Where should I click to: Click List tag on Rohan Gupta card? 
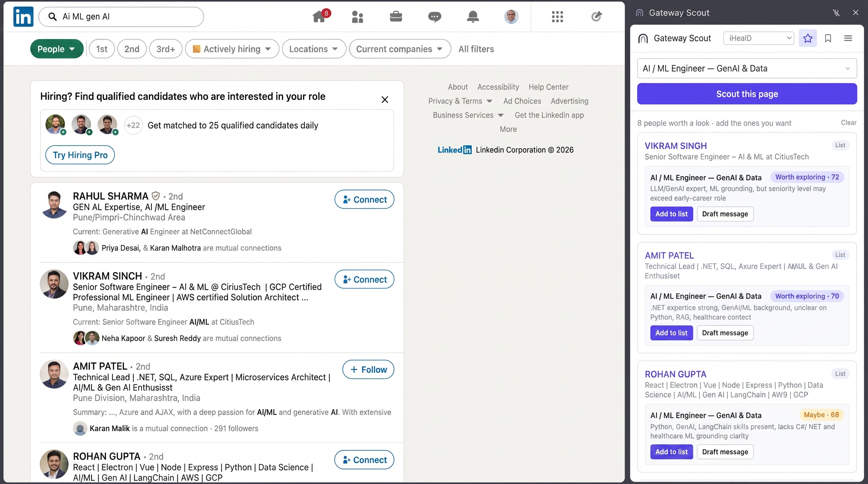[x=840, y=374]
